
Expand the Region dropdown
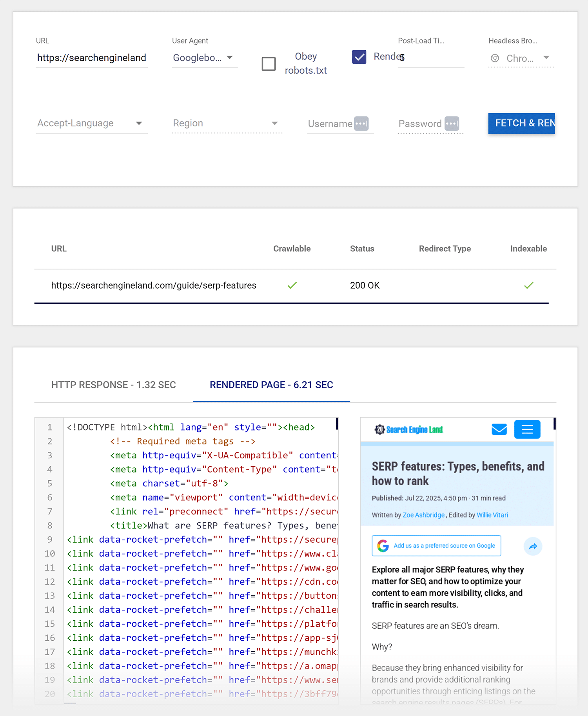point(227,123)
